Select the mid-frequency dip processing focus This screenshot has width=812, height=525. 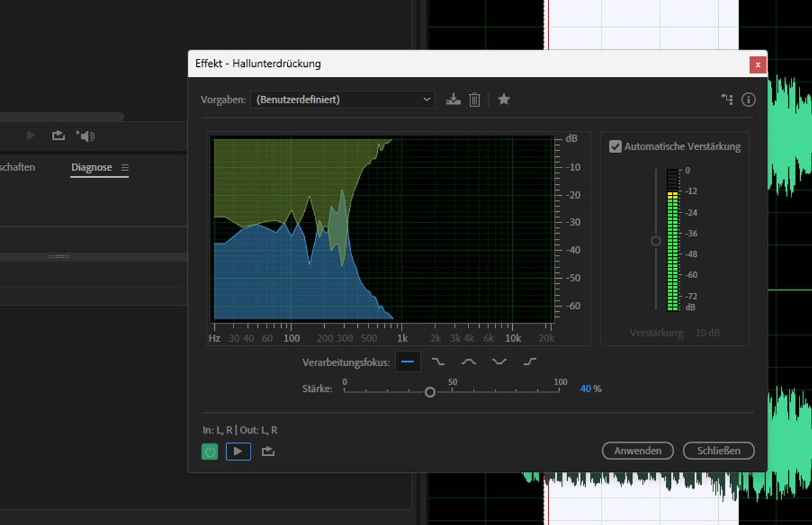point(499,361)
